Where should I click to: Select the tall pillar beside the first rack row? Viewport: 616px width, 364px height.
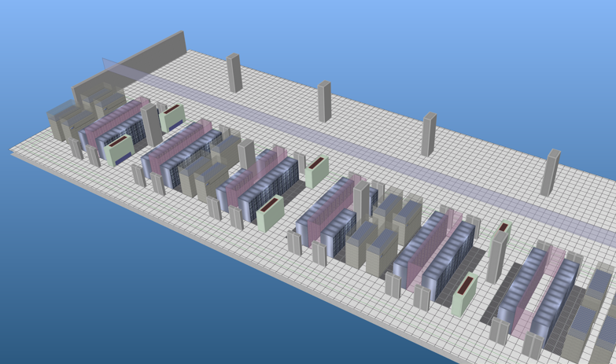tap(152, 125)
